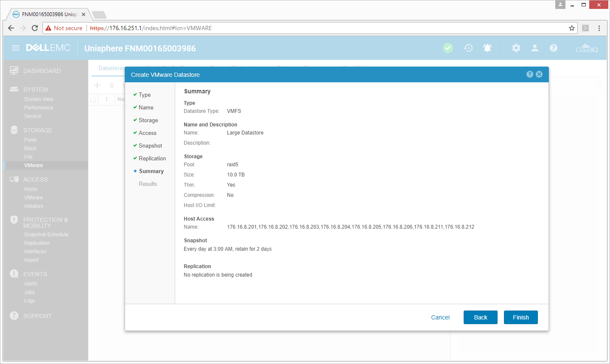Open VMware under Access
This screenshot has height=364, width=610.
(x=34, y=198)
